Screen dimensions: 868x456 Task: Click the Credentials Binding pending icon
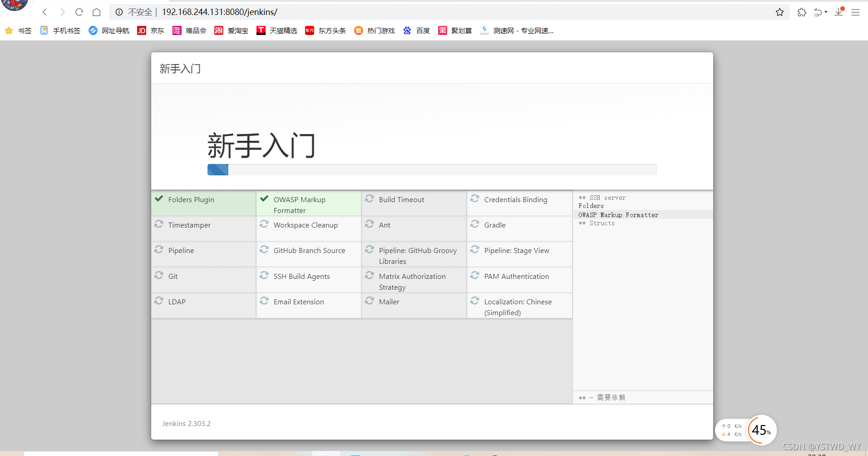pyautogui.click(x=475, y=198)
